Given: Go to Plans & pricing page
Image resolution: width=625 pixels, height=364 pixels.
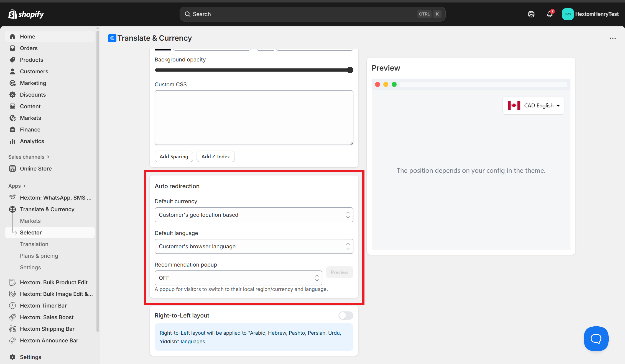Looking at the screenshot, I should (x=39, y=256).
